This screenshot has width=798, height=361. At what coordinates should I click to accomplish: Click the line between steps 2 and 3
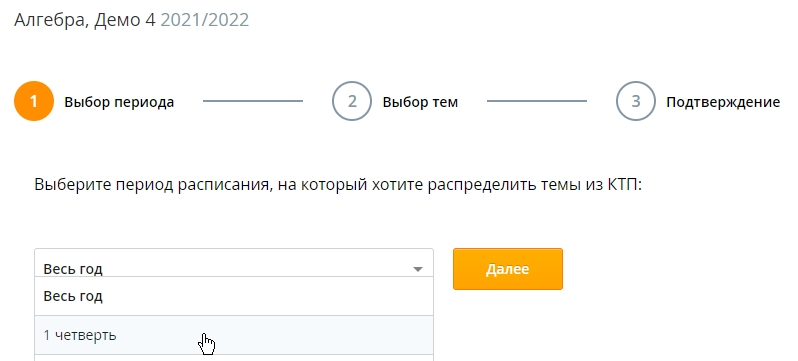coord(537,101)
